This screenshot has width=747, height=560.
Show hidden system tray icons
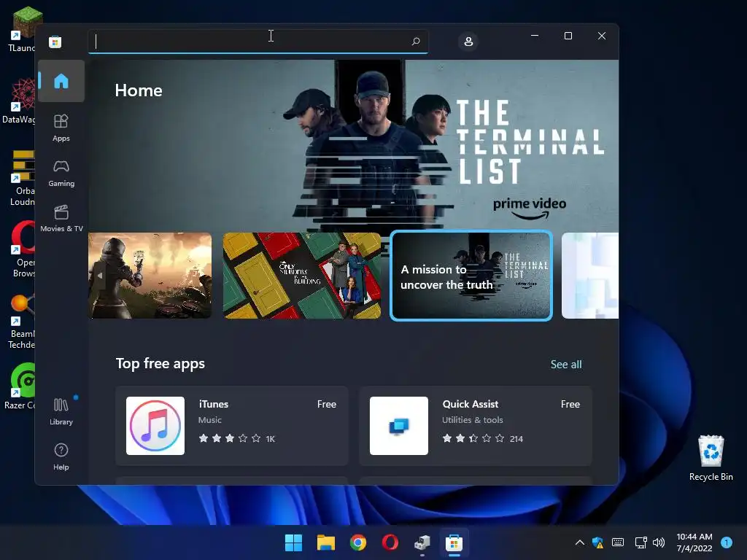[579, 542]
